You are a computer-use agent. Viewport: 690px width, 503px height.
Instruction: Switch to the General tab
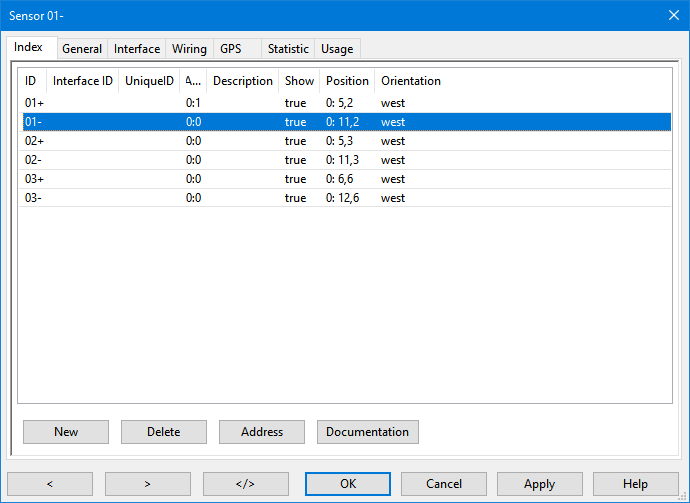pyautogui.click(x=82, y=48)
